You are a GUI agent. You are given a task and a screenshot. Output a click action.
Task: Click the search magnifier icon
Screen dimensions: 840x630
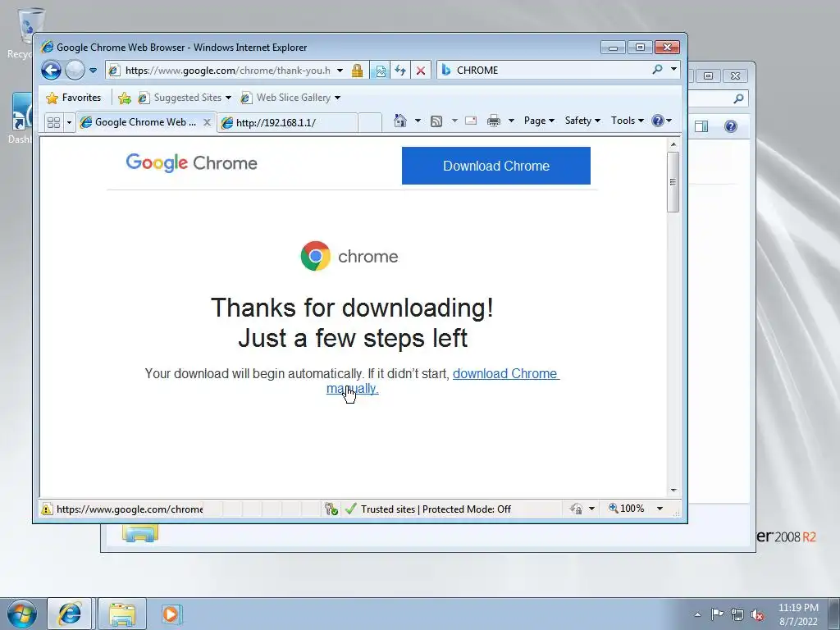657,70
